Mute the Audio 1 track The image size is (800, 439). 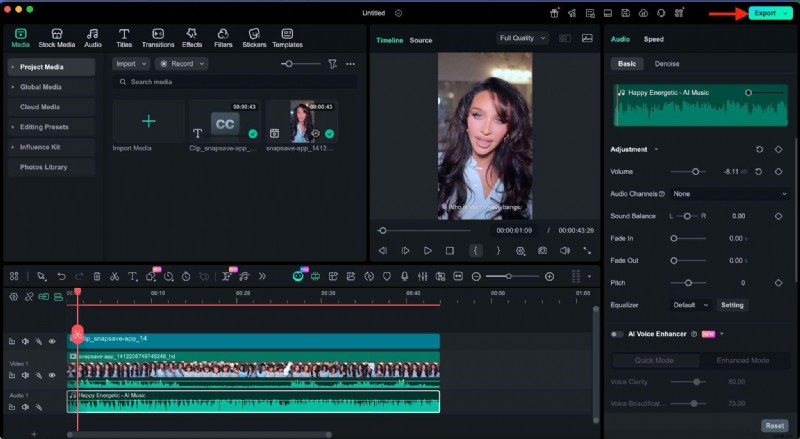[x=25, y=407]
